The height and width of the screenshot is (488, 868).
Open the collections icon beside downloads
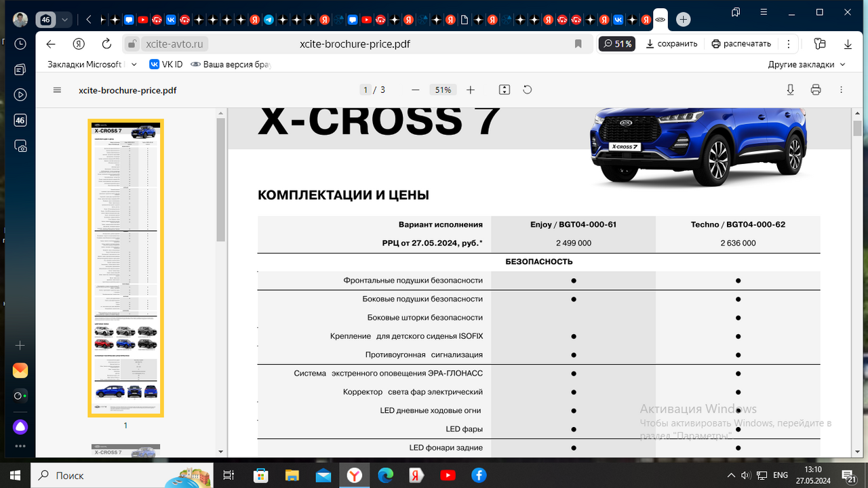pyautogui.click(x=820, y=44)
